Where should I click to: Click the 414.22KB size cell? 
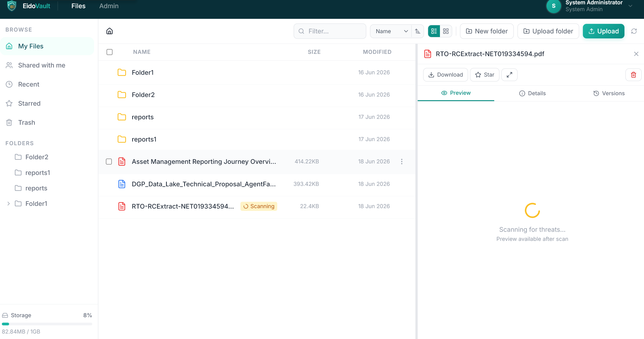[307, 162]
